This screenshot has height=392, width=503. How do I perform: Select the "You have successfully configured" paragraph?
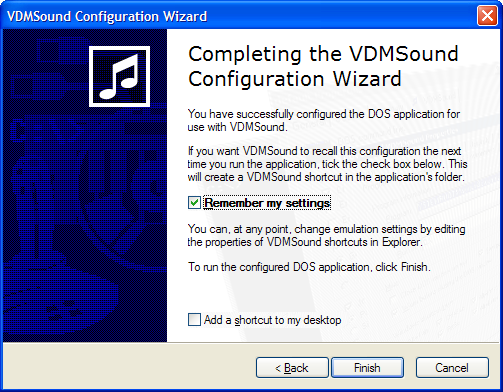pyautogui.click(x=324, y=120)
